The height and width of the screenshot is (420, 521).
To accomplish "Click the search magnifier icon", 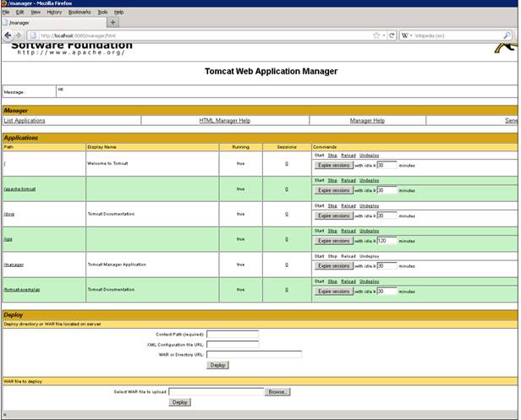I will click(506, 35).
